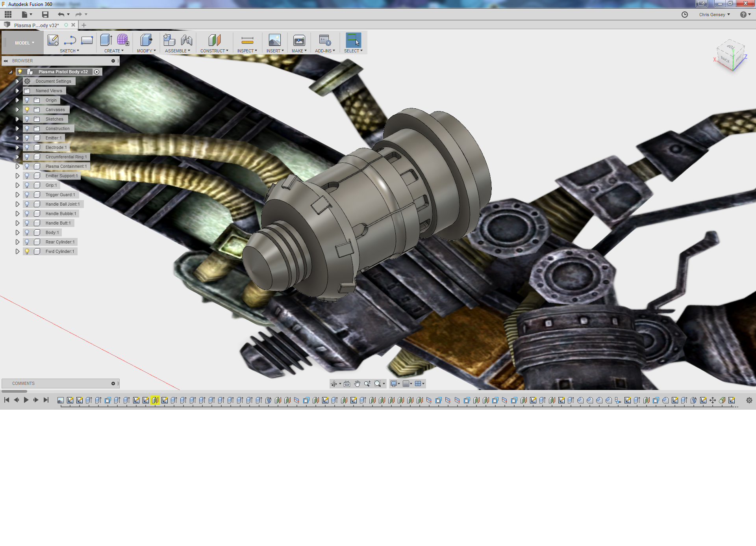The width and height of the screenshot is (756, 546).
Task: Click the Save icon in top bar
Action: click(x=45, y=15)
